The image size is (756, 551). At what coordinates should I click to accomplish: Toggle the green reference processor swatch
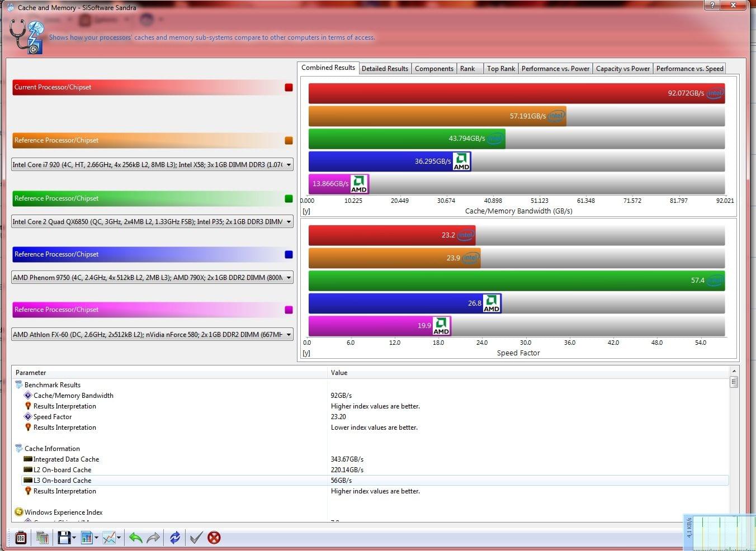pos(289,198)
